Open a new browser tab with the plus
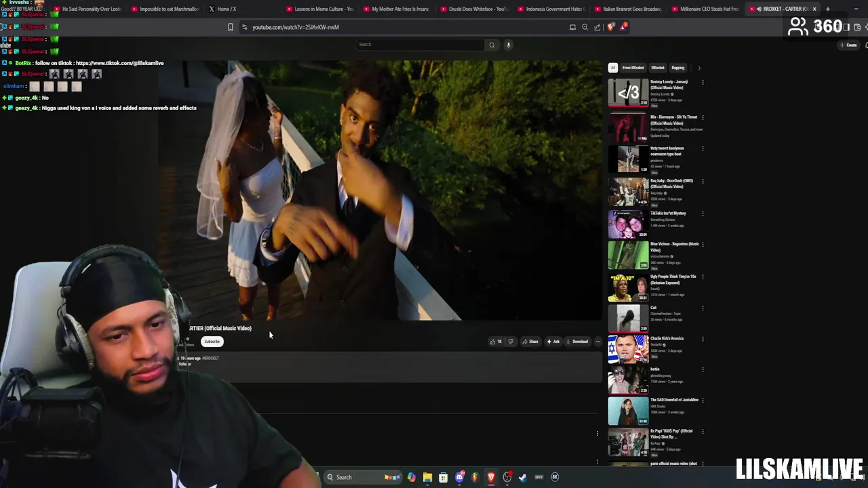 (x=827, y=9)
